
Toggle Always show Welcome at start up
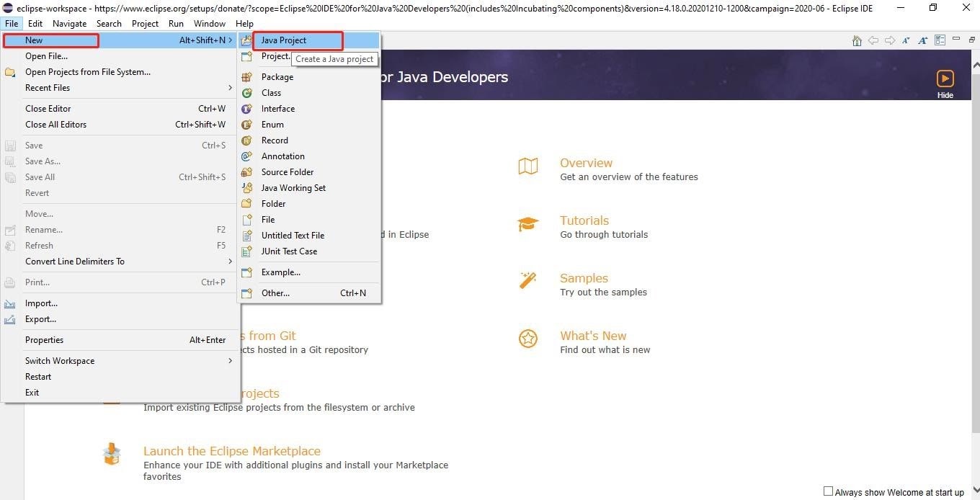pyautogui.click(x=828, y=491)
